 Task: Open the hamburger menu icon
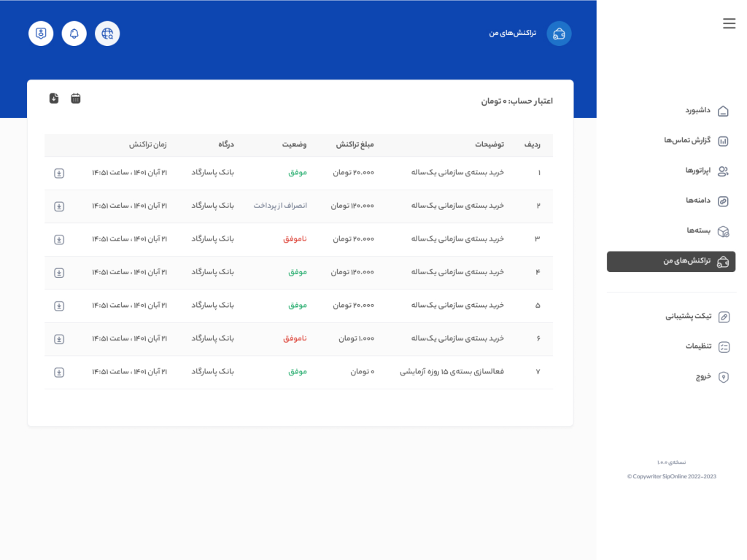click(729, 23)
